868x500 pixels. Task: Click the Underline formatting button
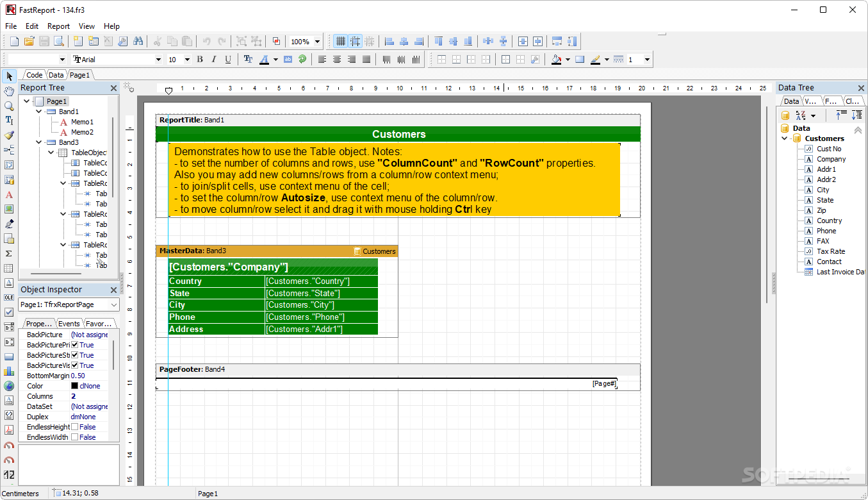[x=228, y=60]
